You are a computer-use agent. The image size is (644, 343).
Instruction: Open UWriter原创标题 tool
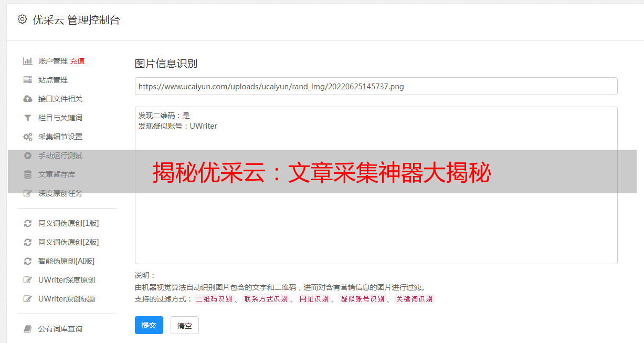[x=67, y=299]
